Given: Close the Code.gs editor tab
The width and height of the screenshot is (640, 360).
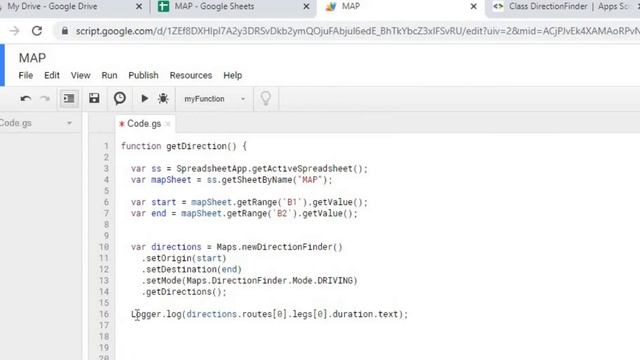Looking at the screenshot, I should click(x=168, y=124).
